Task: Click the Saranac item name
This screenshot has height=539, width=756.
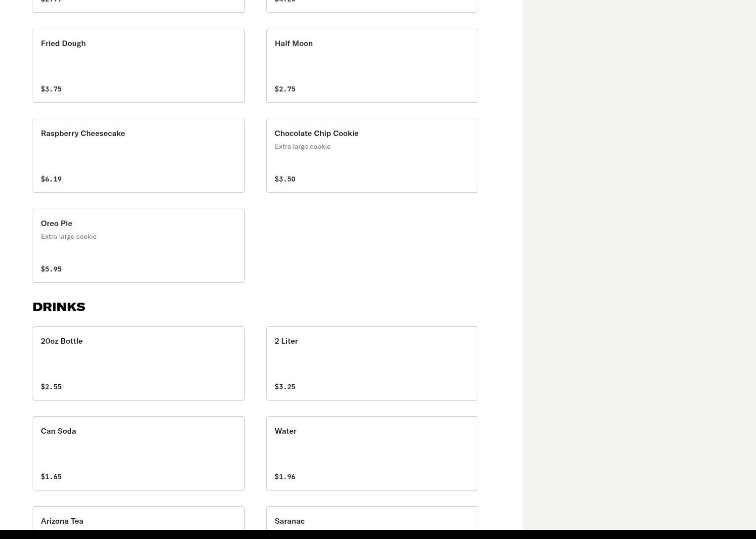Action: [x=290, y=521]
